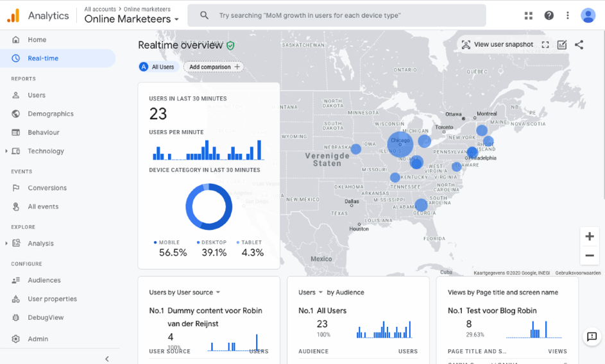Open Online Marketeers property dropdown
This screenshot has width=605, height=364.
click(x=132, y=19)
